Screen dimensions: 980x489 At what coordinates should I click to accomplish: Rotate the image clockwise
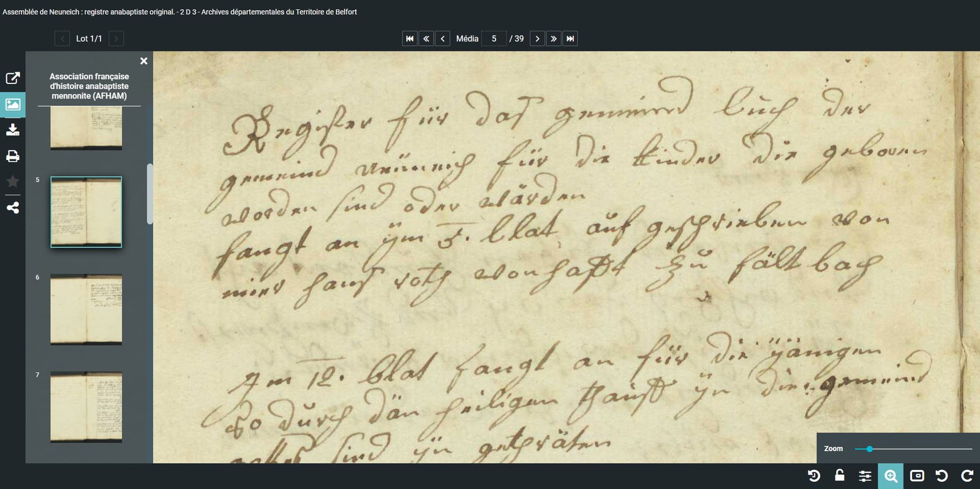(967, 476)
